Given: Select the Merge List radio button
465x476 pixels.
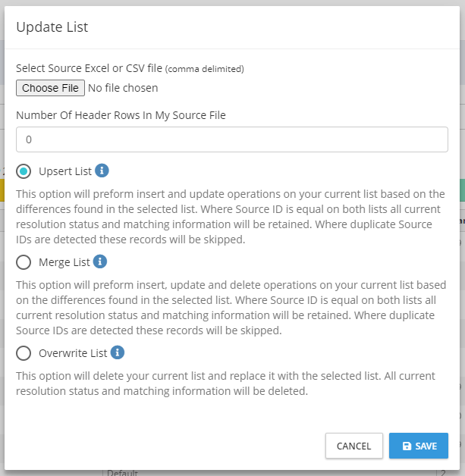Looking at the screenshot, I should (24, 262).
